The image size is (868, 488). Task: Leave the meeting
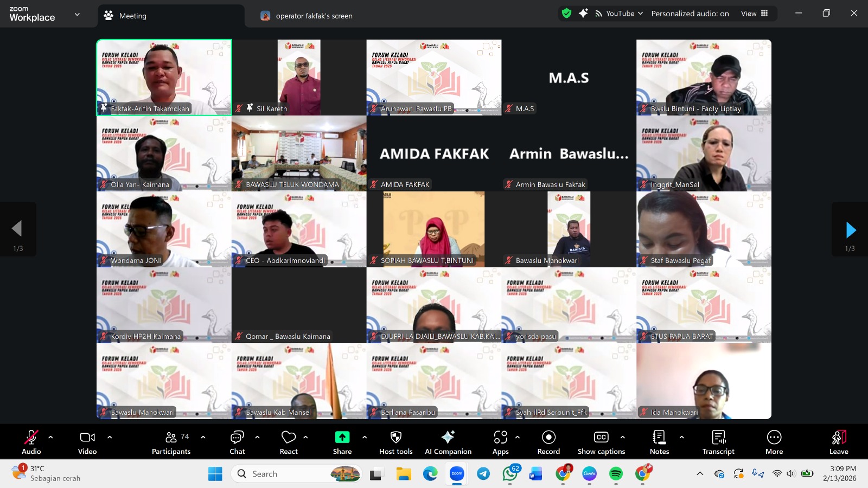click(838, 442)
